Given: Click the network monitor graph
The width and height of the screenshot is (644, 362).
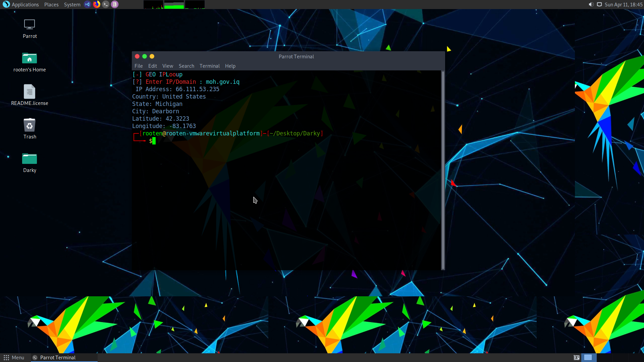Looking at the screenshot, I should tap(195, 4).
